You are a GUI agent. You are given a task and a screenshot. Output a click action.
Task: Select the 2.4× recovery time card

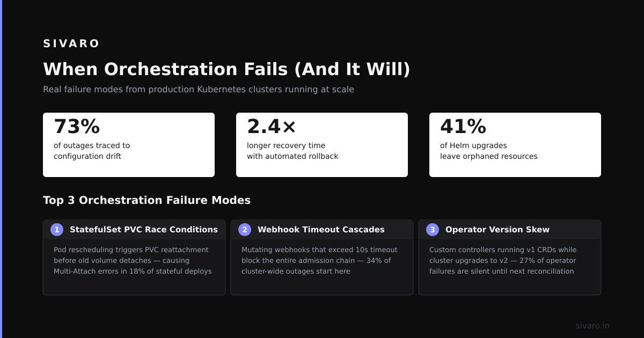322,145
